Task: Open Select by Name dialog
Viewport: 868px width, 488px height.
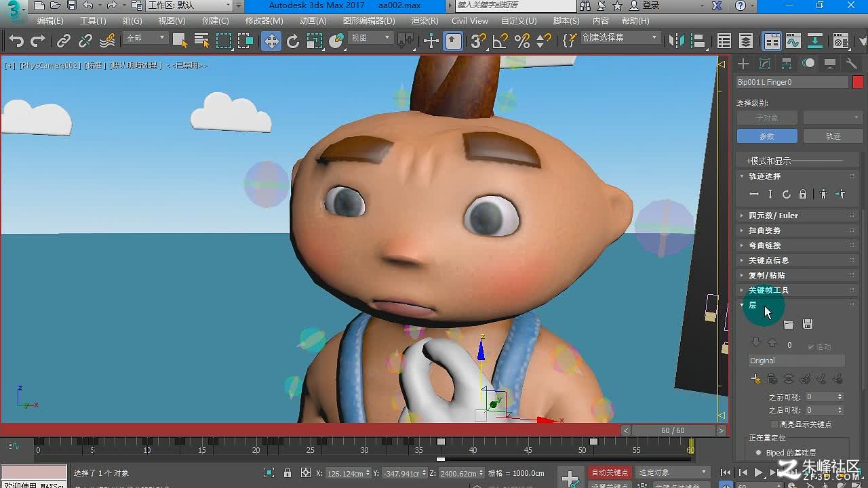Action: [201, 41]
